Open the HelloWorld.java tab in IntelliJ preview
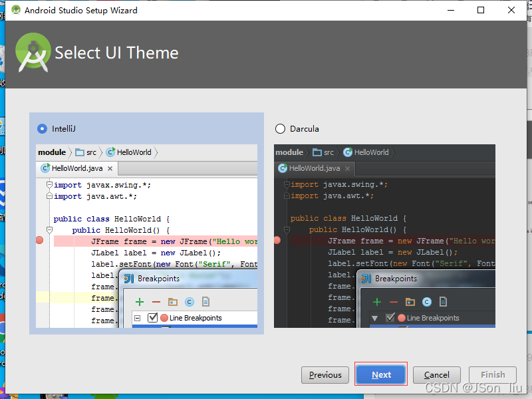The height and width of the screenshot is (399, 532). tap(77, 168)
